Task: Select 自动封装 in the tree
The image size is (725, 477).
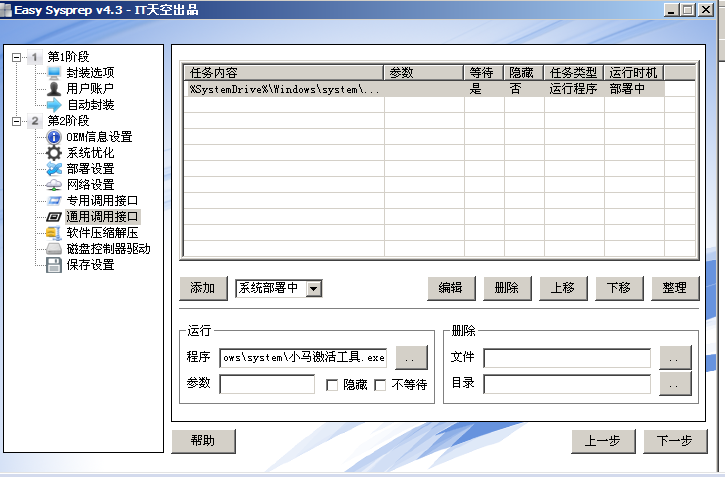Action: coord(91,105)
